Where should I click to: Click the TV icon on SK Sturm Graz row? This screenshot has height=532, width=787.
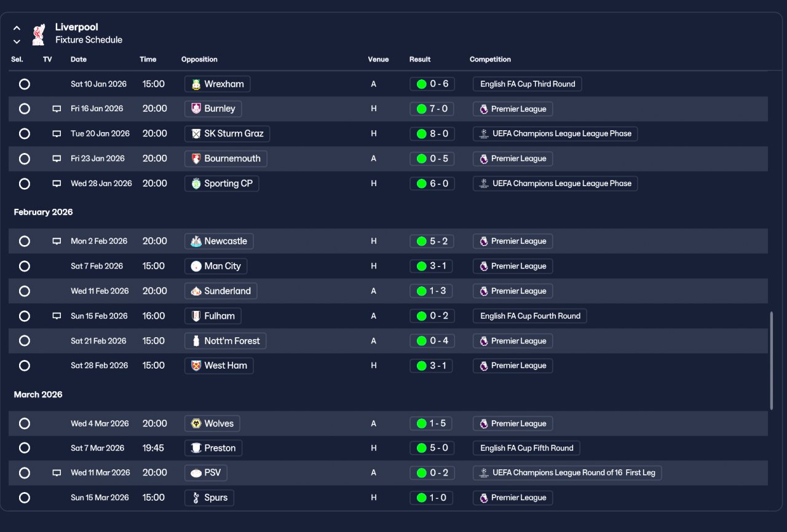click(57, 134)
